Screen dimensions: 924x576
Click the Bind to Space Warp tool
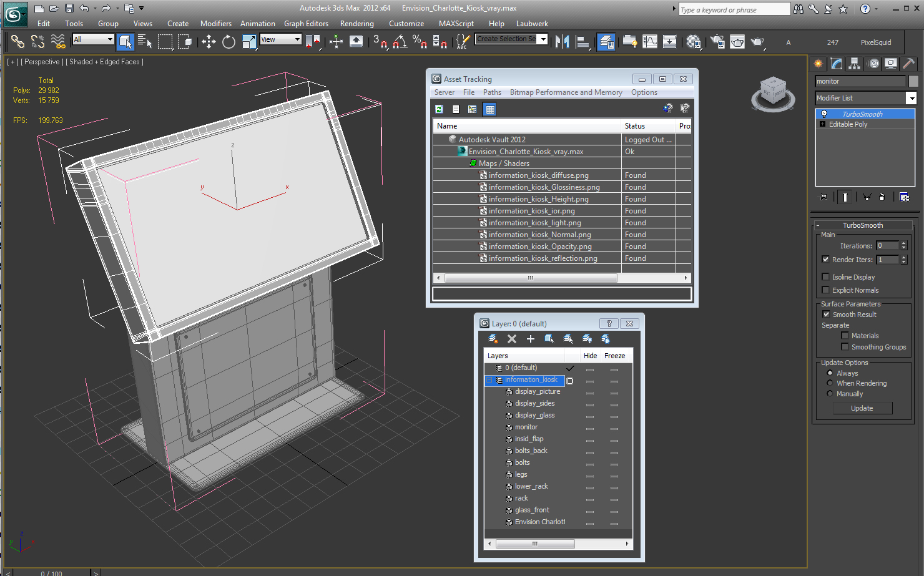[x=57, y=42]
